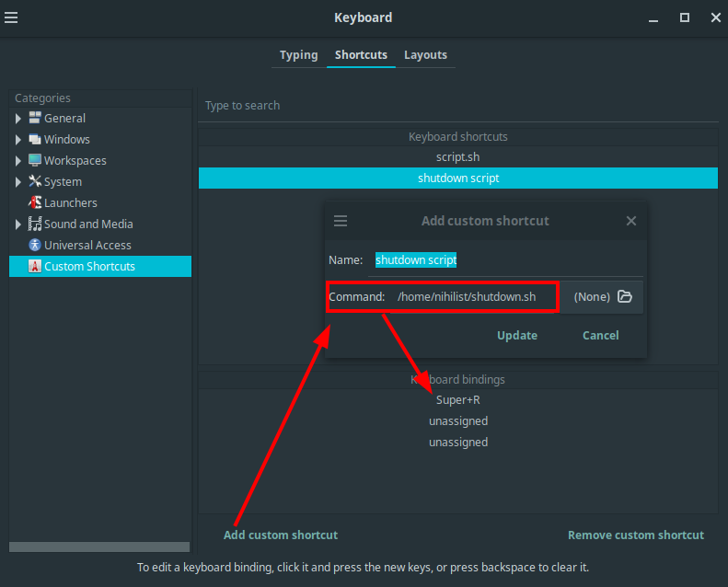Click the Custom Shortcuts category icon
The image size is (728, 587).
pyautogui.click(x=35, y=266)
